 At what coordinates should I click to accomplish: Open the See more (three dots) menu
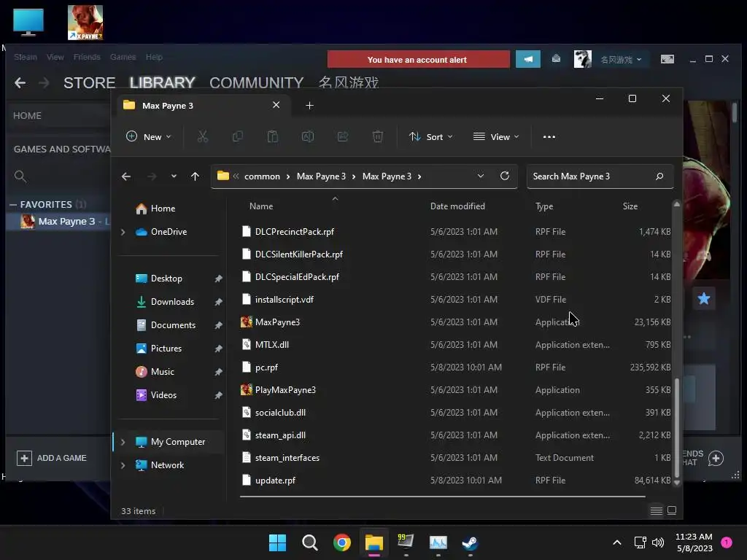(549, 136)
